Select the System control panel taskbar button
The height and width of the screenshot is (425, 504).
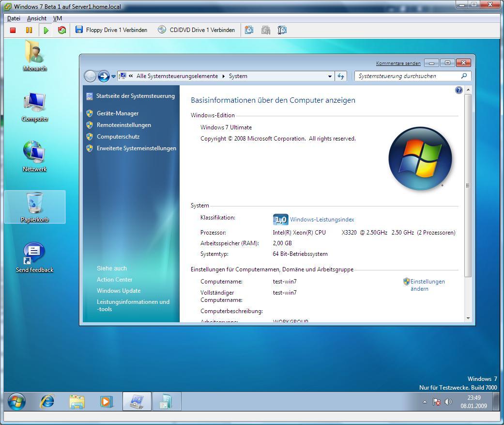click(137, 402)
